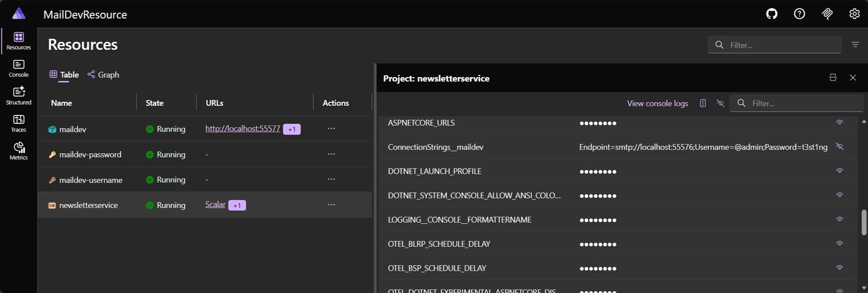
Task: Open Metrics in sidebar
Action: [19, 151]
